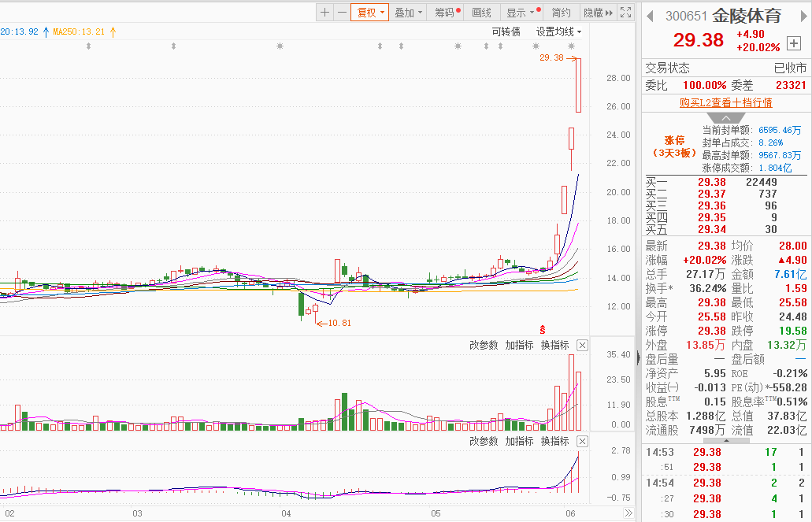The height and width of the screenshot is (522, 812).
Task: Click the red S marker on chart
Action: pos(542,328)
